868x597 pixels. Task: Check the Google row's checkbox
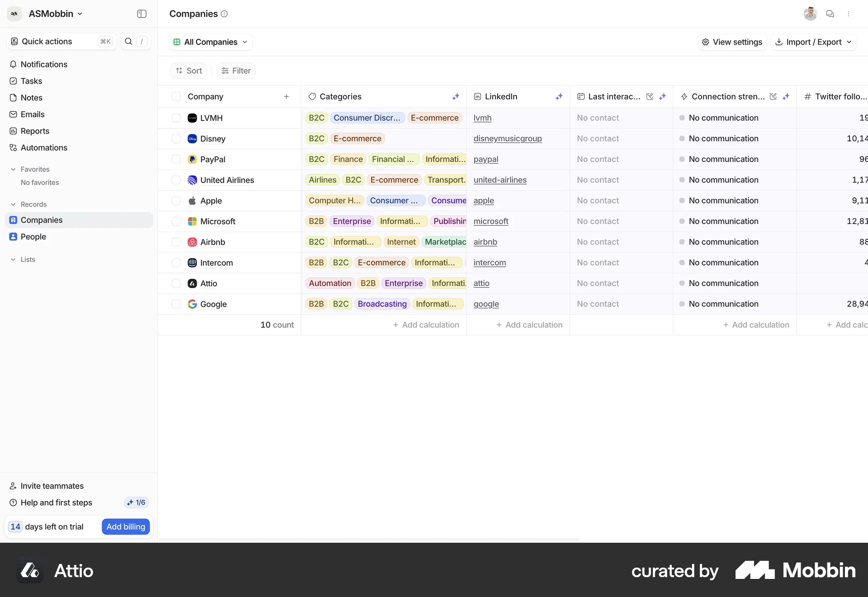pos(176,304)
